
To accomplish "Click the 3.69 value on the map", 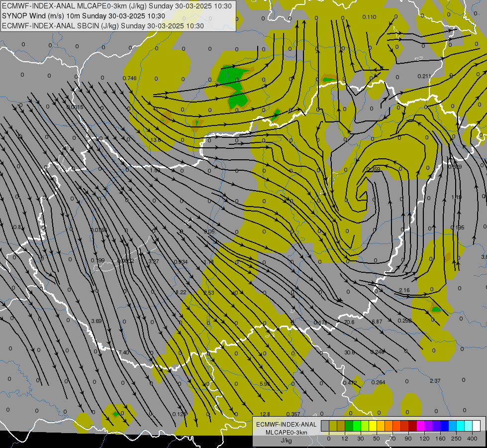I will (97, 321).
